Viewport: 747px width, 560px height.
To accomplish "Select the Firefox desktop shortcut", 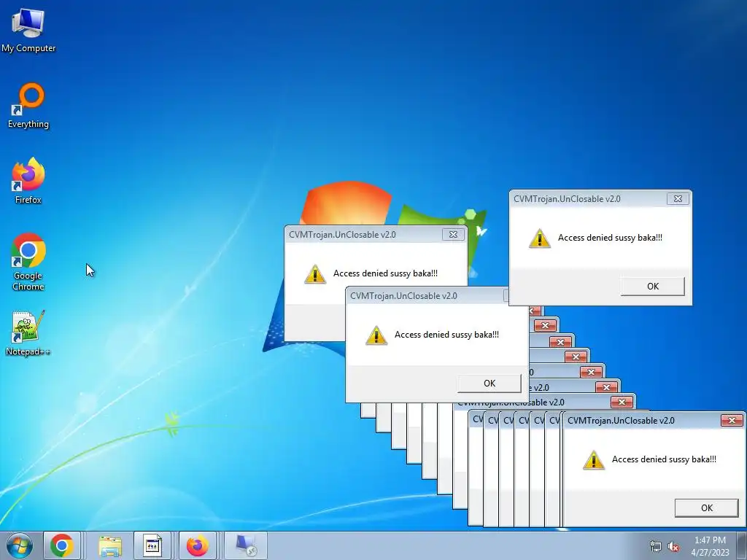I will pyautogui.click(x=28, y=181).
